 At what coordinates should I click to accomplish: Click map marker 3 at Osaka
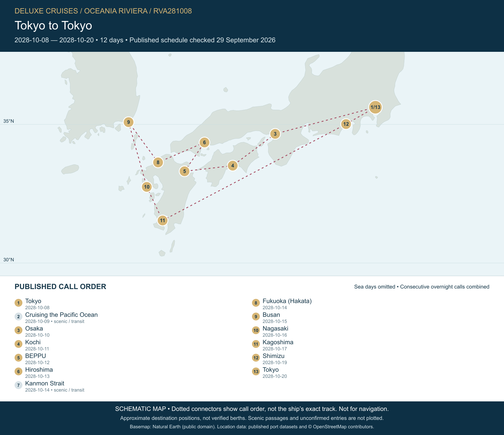click(x=275, y=134)
